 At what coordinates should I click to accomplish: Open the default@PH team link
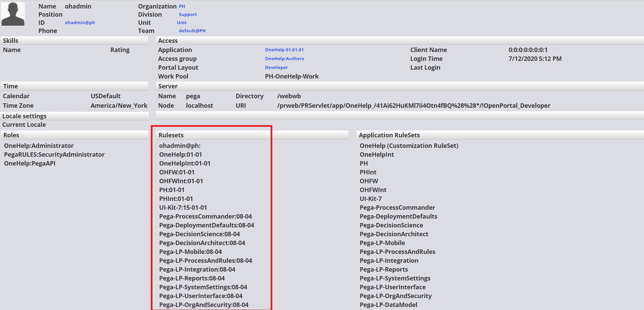coord(192,31)
